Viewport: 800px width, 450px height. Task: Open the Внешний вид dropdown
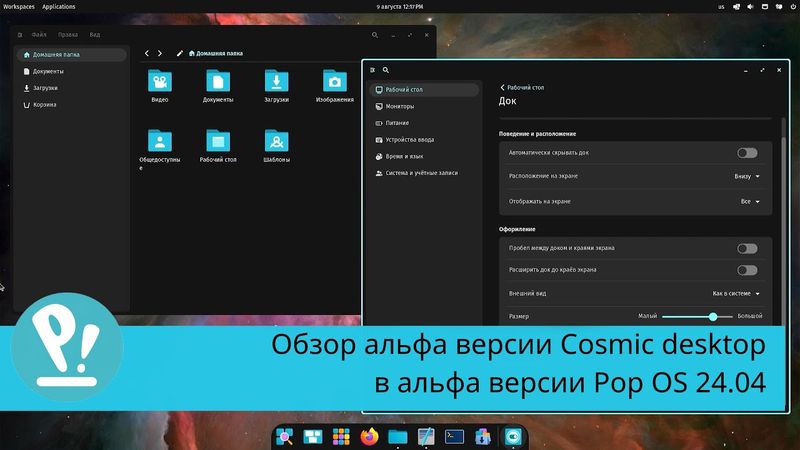(x=736, y=293)
